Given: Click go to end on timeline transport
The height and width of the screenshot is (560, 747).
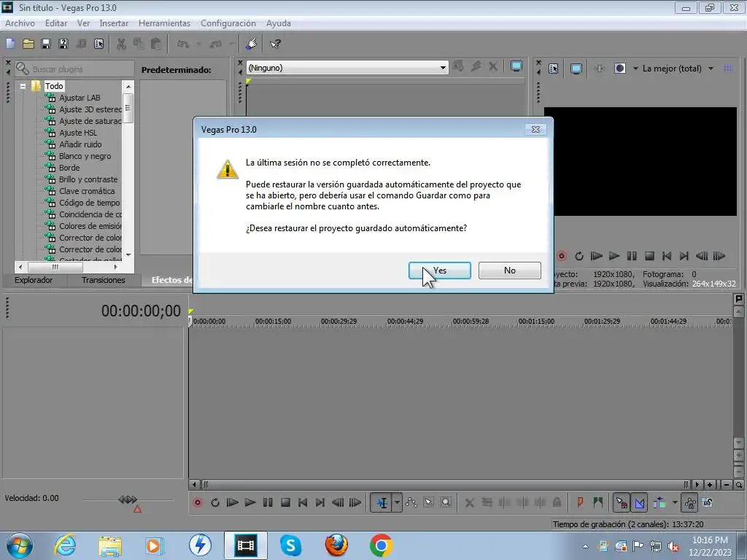Looking at the screenshot, I should (x=320, y=502).
